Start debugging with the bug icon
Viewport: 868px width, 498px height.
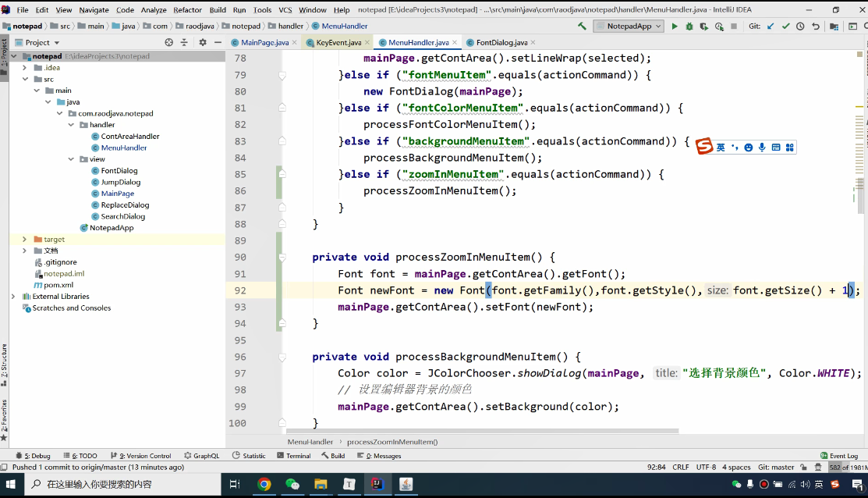pos(689,26)
